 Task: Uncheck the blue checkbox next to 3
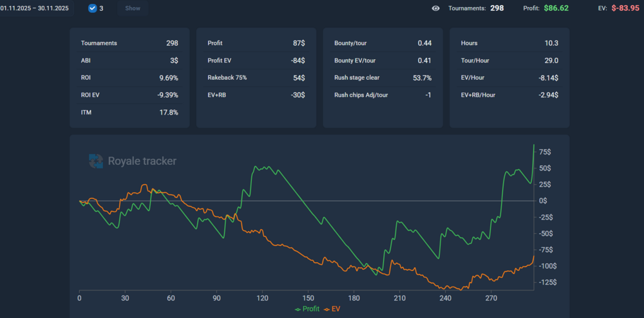pos(92,8)
